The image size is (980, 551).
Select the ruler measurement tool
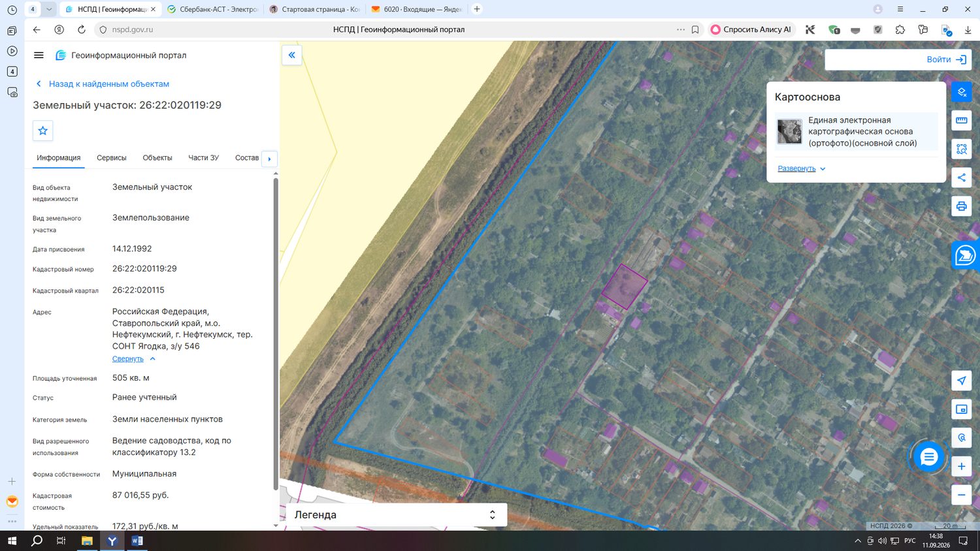point(962,120)
